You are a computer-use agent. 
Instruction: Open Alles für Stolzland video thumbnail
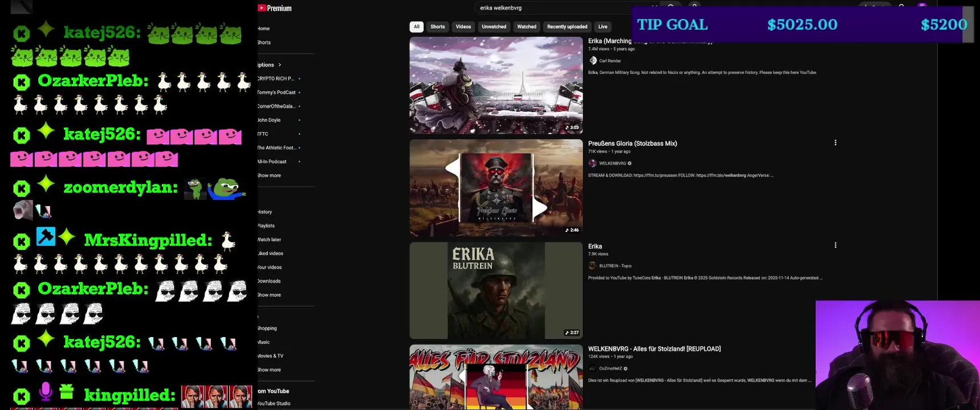[x=496, y=377]
